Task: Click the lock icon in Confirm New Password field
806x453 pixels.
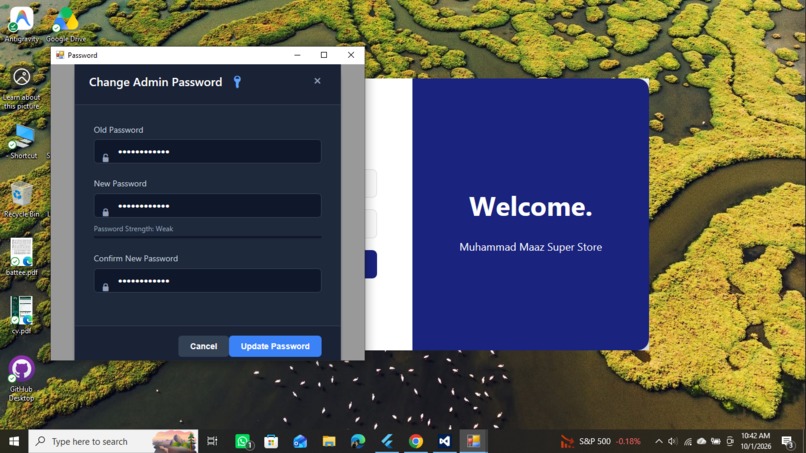Action: click(105, 287)
